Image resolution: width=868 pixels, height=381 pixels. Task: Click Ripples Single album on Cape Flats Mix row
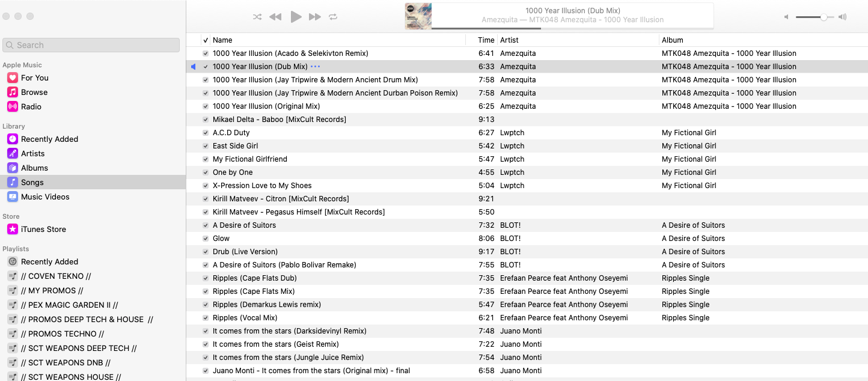pyautogui.click(x=685, y=291)
